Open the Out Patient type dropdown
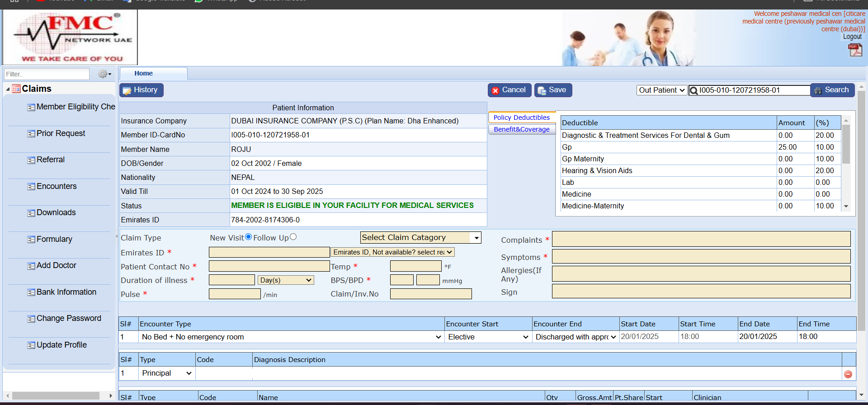The image size is (868, 405). click(x=661, y=90)
